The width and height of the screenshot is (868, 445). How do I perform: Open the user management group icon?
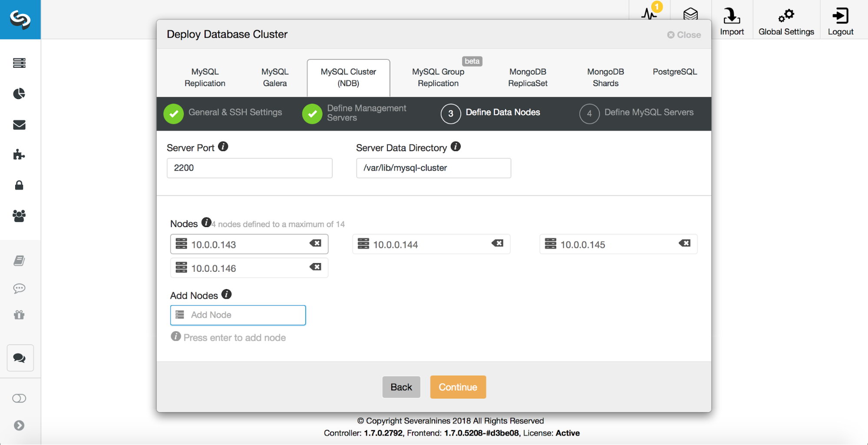coord(19,216)
